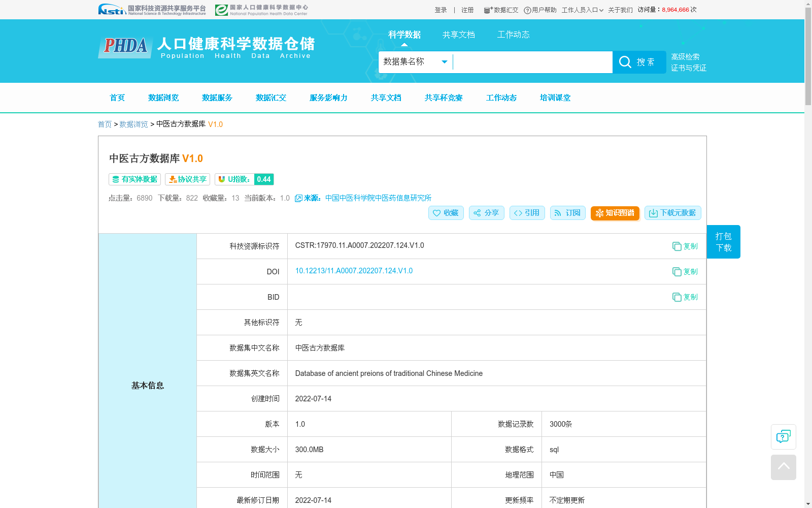Click into the search input field
This screenshot has height=508, width=812.
(532, 62)
